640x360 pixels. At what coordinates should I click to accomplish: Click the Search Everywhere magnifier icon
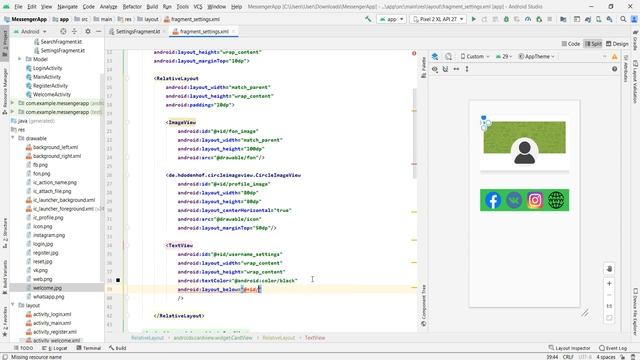623,19
